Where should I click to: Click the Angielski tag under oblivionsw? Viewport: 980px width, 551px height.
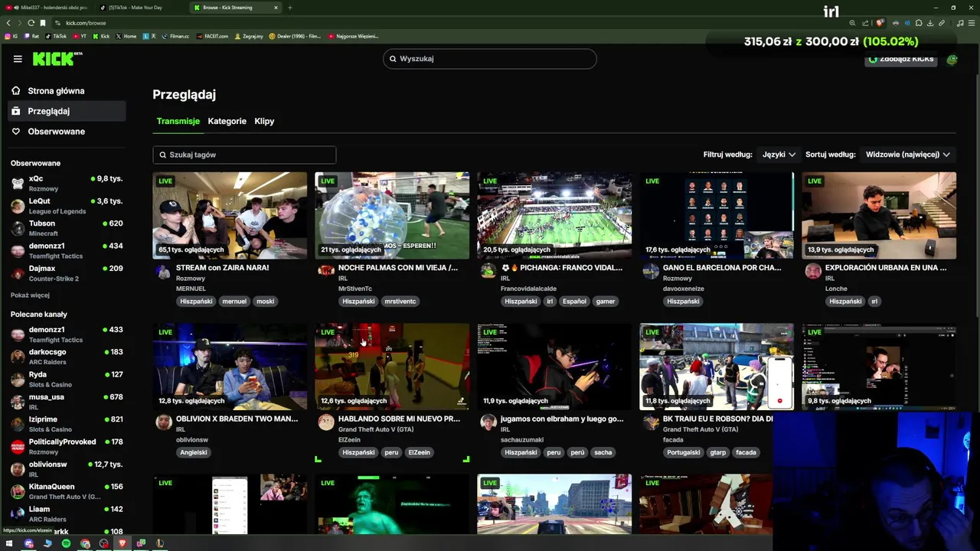tap(194, 452)
